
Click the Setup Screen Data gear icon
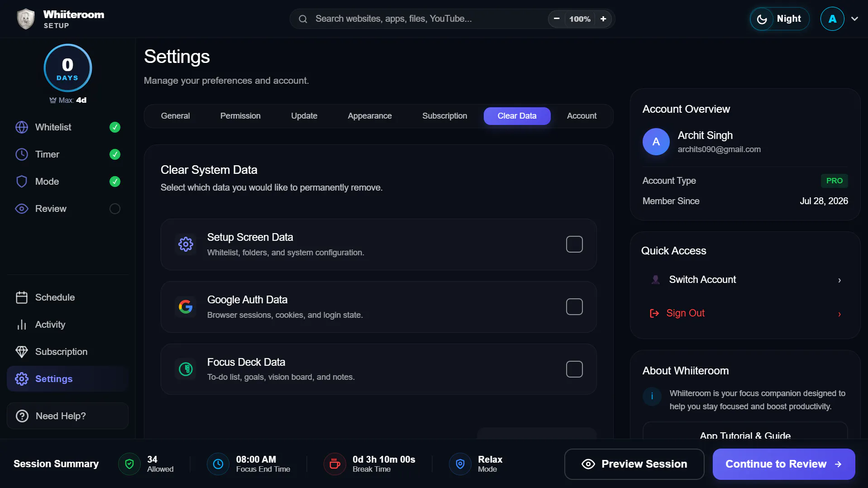point(186,244)
